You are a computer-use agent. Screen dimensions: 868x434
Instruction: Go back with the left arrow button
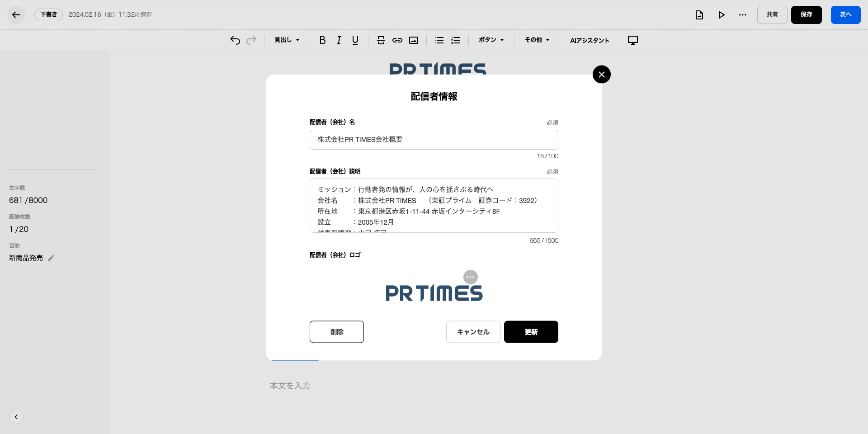click(16, 15)
